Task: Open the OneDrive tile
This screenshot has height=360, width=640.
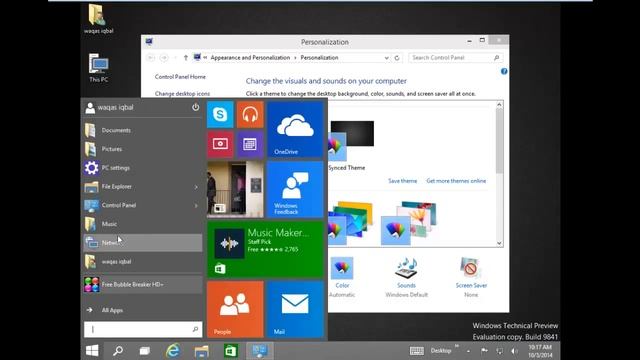Action: (295, 129)
